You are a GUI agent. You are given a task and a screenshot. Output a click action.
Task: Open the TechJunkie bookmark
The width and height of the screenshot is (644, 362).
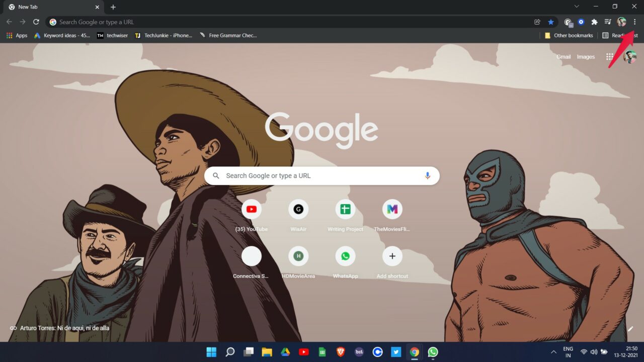[164, 36]
